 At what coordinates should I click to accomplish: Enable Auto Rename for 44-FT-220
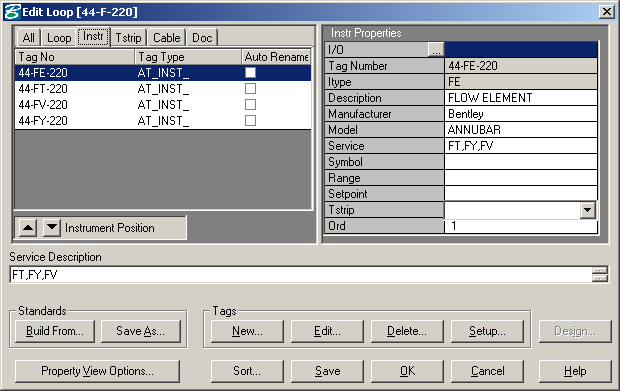pyautogui.click(x=250, y=89)
